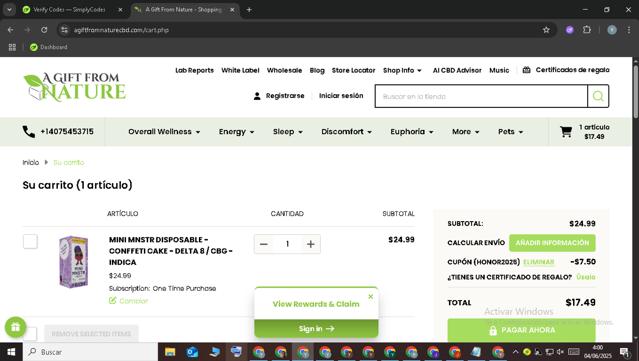This screenshot has width=639, height=361.
Task: Click the browser address bar URL
Action: point(121,30)
